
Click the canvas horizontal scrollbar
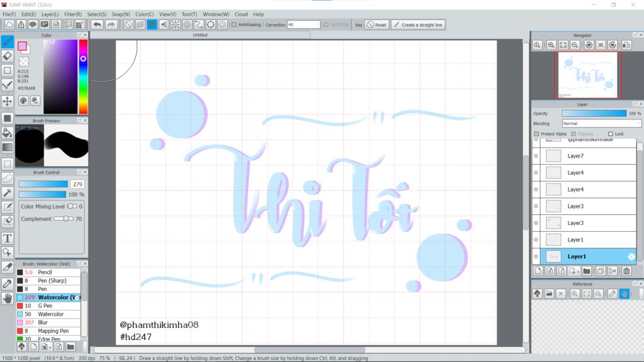pos(309,349)
